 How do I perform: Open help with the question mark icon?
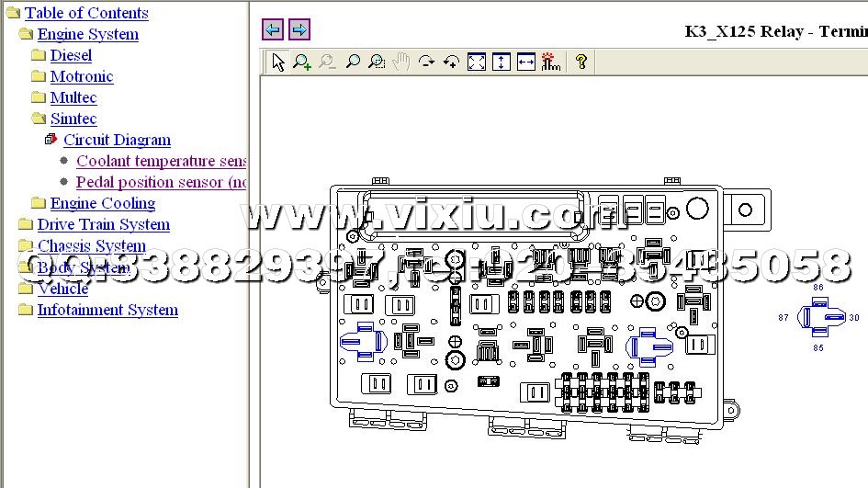click(x=581, y=62)
